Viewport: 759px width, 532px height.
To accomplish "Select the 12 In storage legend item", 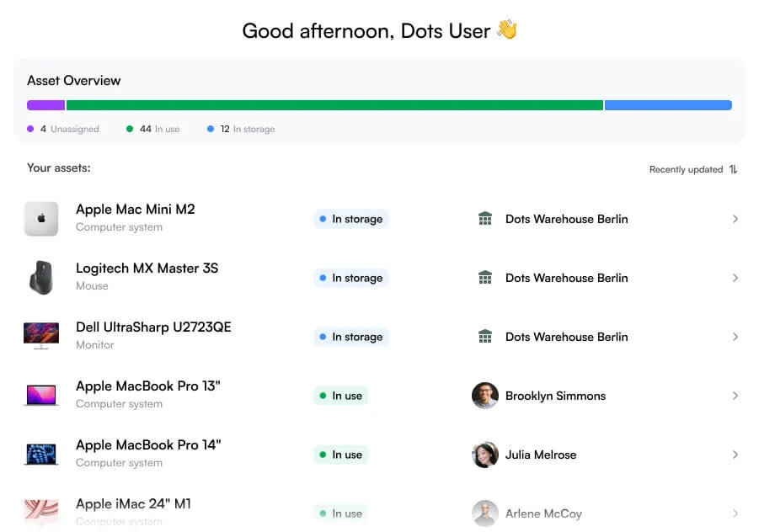I will pyautogui.click(x=241, y=129).
